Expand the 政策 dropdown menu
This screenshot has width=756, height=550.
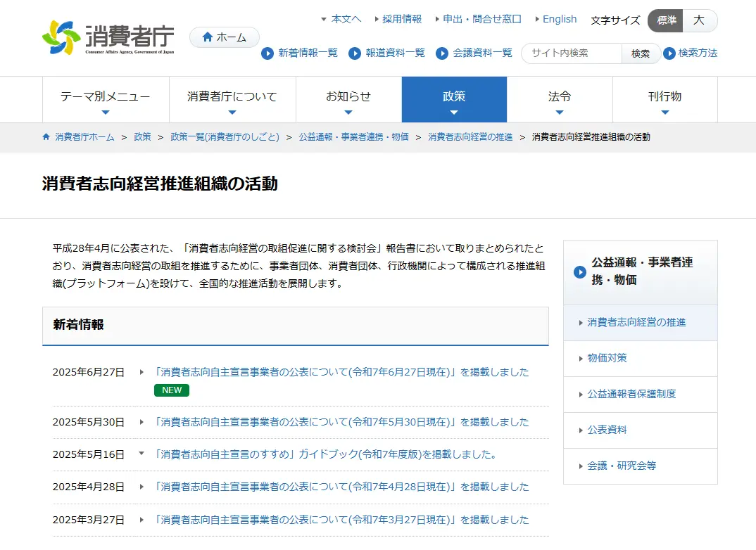click(x=454, y=100)
